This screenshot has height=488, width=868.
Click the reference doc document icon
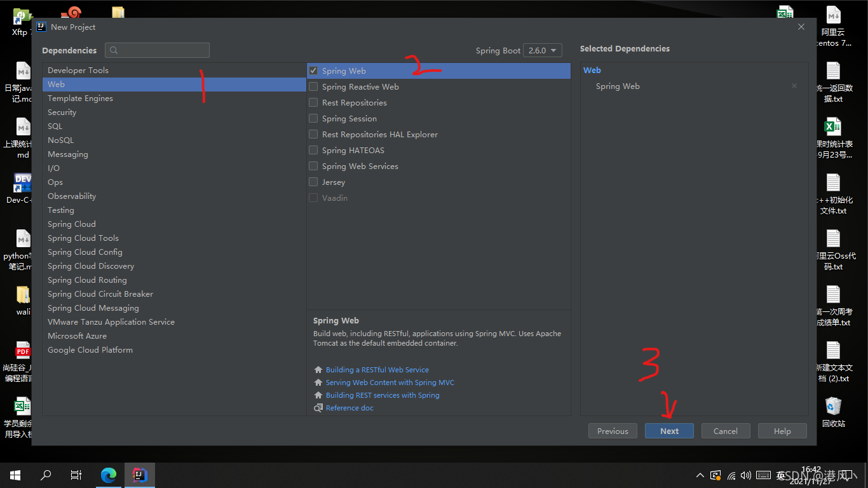click(x=318, y=407)
